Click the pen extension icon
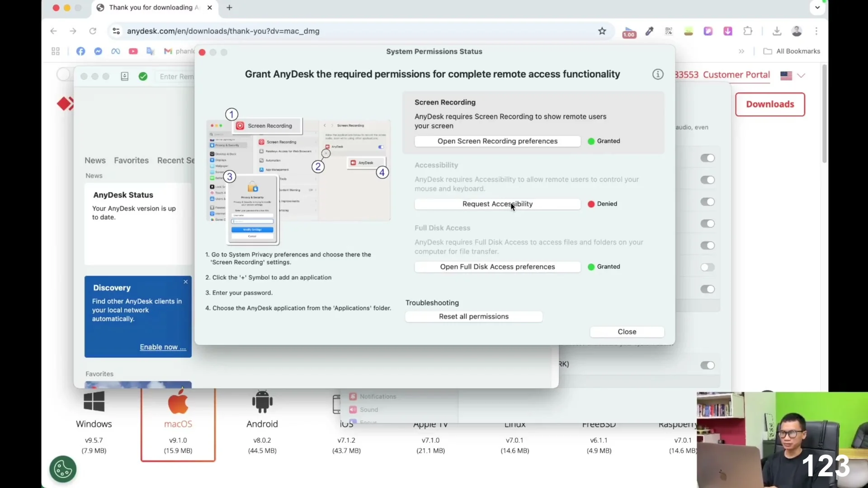Image resolution: width=868 pixels, height=488 pixels. tap(649, 31)
